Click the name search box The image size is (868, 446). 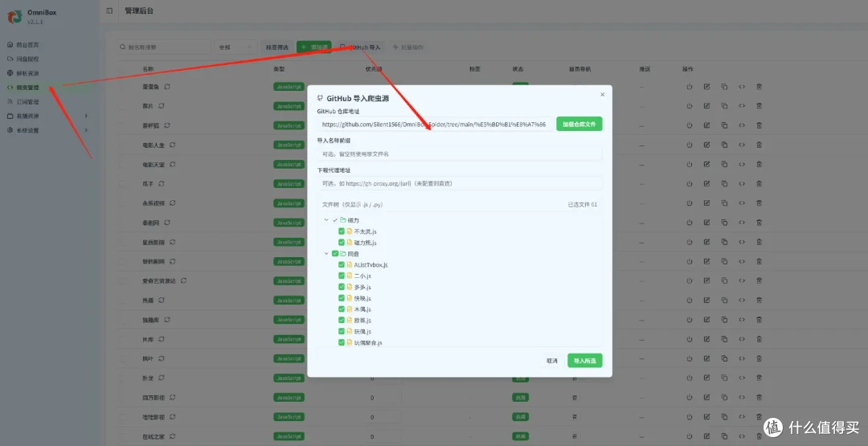[x=165, y=47]
